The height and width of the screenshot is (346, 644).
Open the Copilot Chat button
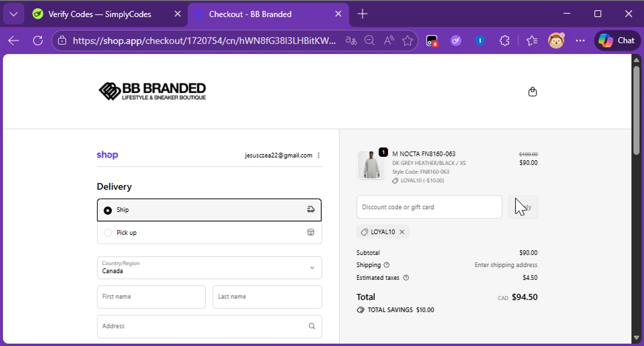pyautogui.click(x=617, y=41)
